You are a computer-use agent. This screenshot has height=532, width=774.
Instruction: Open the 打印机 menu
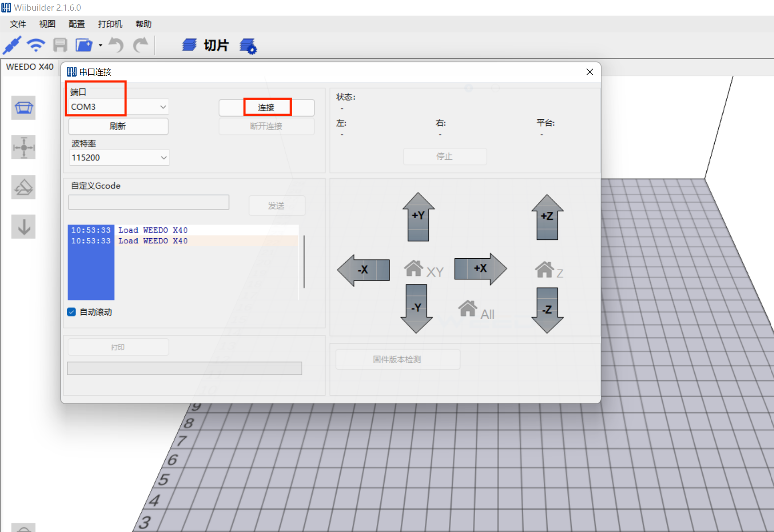pos(110,24)
